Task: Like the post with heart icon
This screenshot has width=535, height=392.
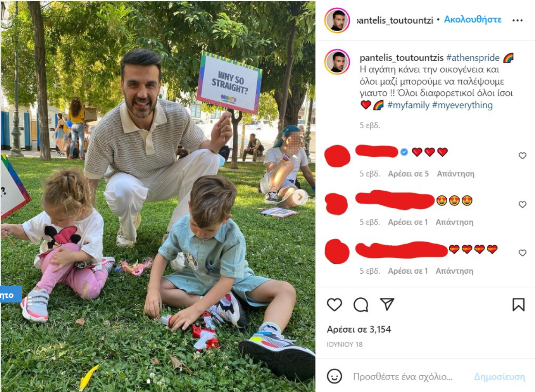Action: click(334, 305)
